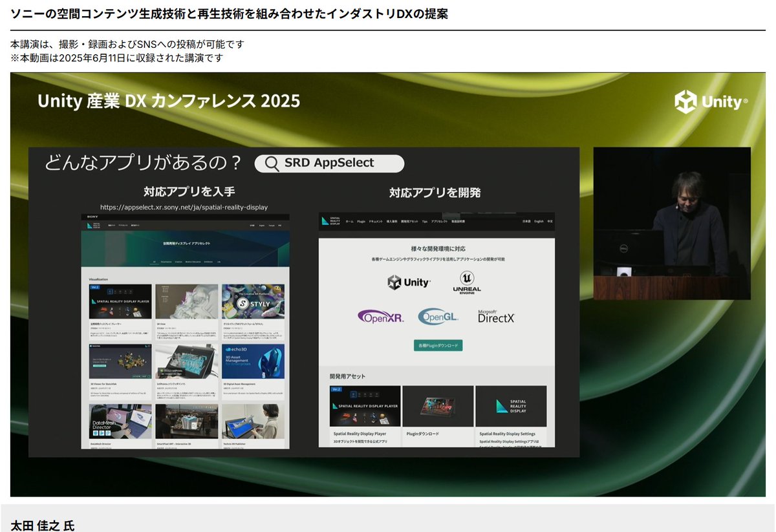Click the OpenGL logo

[438, 317]
